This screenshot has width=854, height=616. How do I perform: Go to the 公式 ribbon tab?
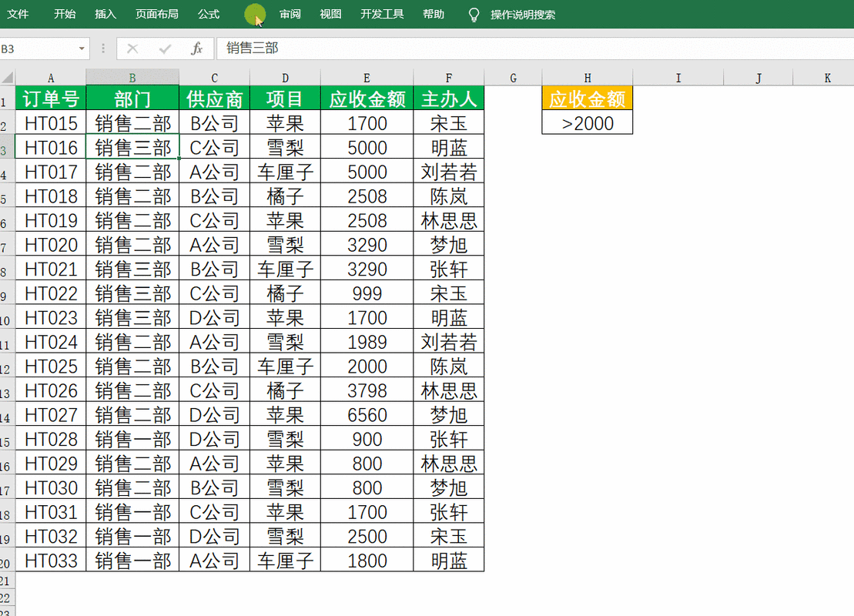208,15
